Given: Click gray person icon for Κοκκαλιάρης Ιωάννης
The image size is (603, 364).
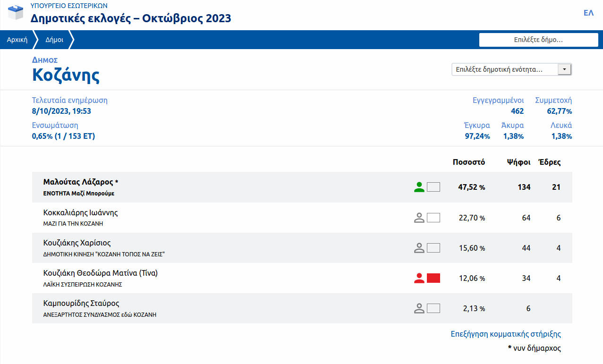Looking at the screenshot, I should pyautogui.click(x=419, y=218).
